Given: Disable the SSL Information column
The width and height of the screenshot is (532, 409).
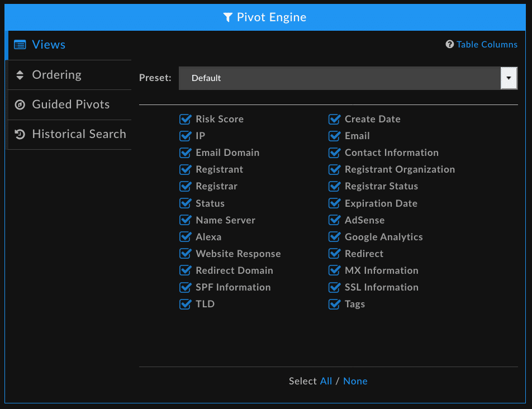Looking at the screenshot, I should coord(335,287).
